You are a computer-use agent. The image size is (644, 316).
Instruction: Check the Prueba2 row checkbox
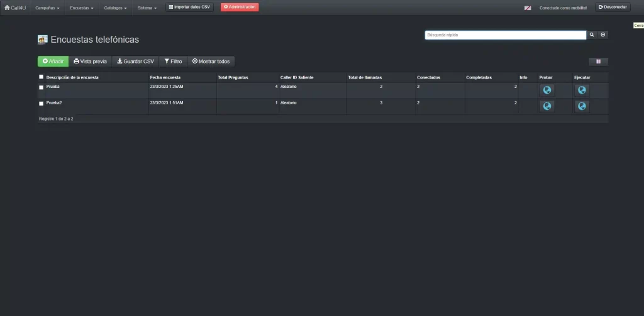(x=42, y=104)
